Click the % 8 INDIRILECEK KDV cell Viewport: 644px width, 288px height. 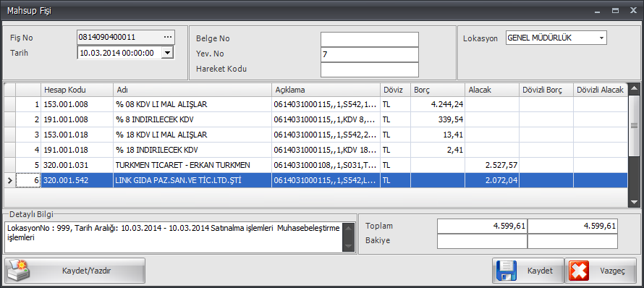(192, 119)
